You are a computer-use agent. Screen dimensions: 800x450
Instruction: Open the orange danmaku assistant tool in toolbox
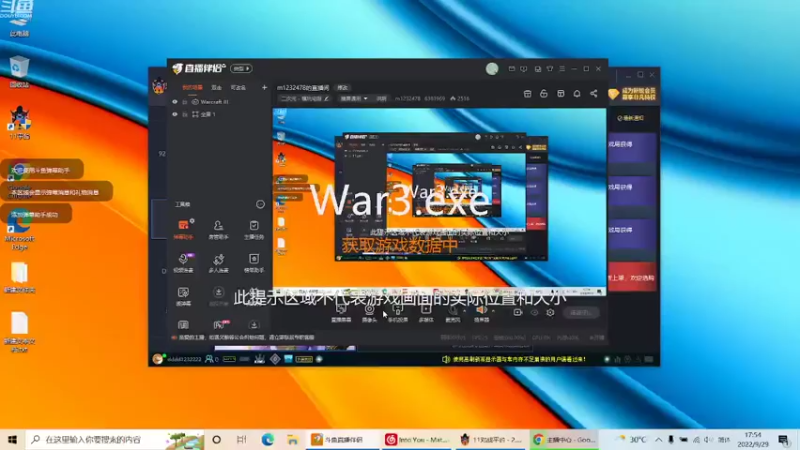[x=183, y=229]
